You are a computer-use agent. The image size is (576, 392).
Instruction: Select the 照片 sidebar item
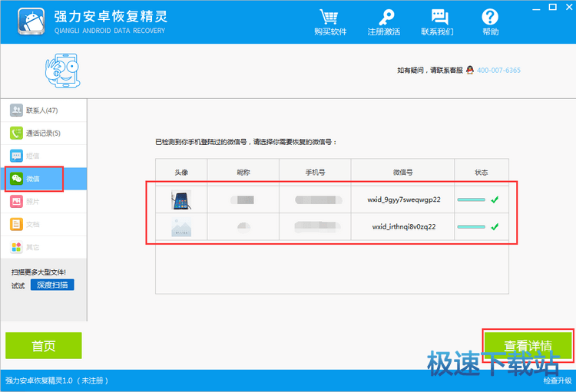pyautogui.click(x=44, y=202)
